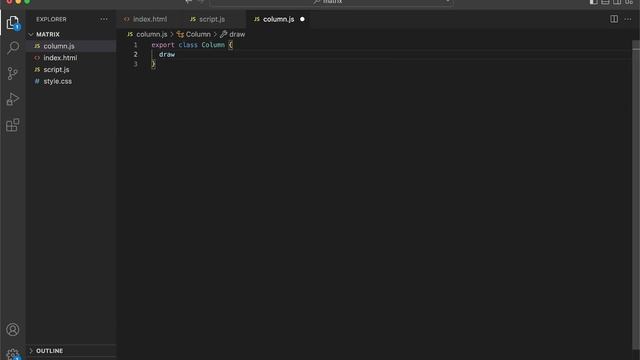The height and width of the screenshot is (360, 640).
Task: Open the Accounts menu icon
Action: (13, 329)
